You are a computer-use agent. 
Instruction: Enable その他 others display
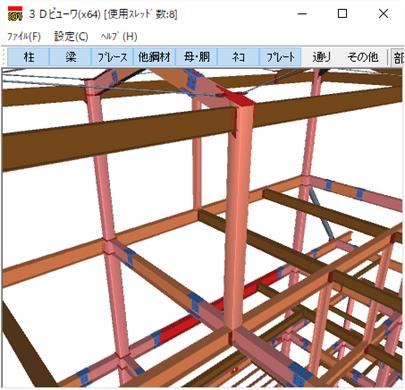tap(363, 57)
